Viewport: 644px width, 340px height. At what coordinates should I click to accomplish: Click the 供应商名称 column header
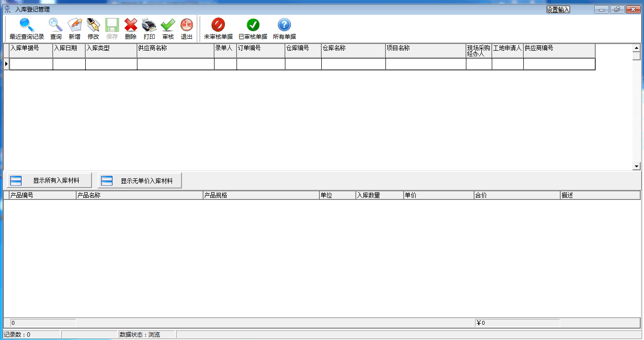pos(175,48)
